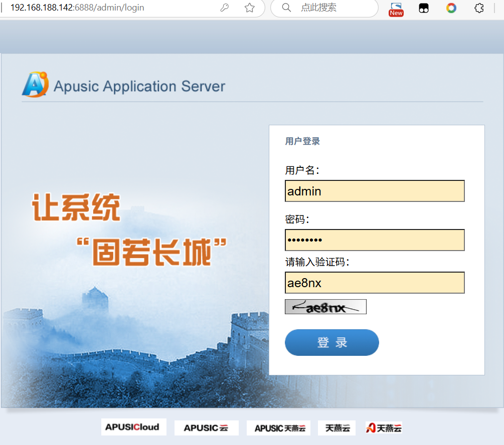Click the 用户名 field containing admin
Screen dimensions: 504x445
pos(375,191)
